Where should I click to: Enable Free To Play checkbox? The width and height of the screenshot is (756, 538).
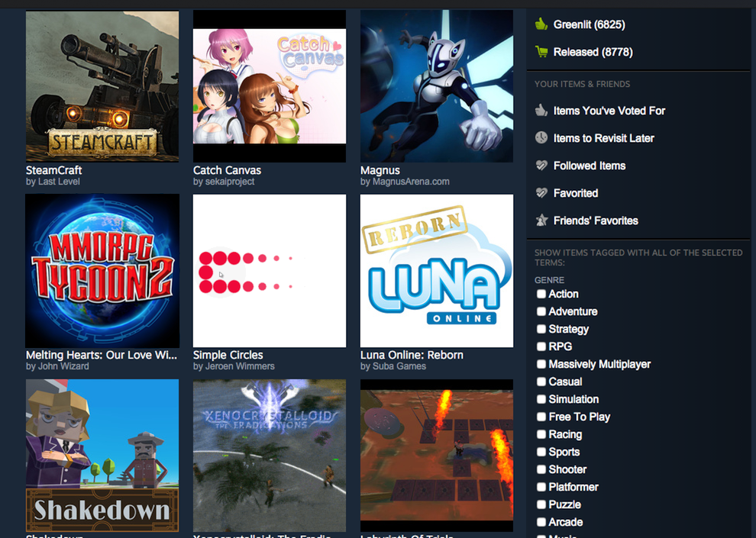click(x=541, y=417)
